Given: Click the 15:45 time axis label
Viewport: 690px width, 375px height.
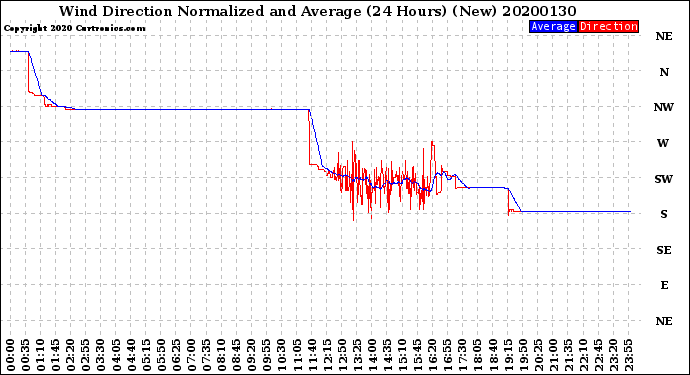Looking at the screenshot, I should [x=417, y=355].
